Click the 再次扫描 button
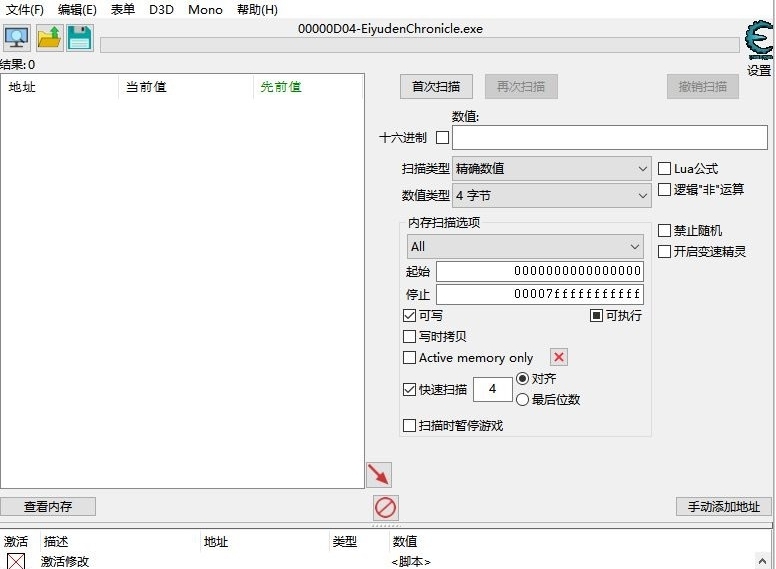The image size is (776, 569). coord(521,87)
